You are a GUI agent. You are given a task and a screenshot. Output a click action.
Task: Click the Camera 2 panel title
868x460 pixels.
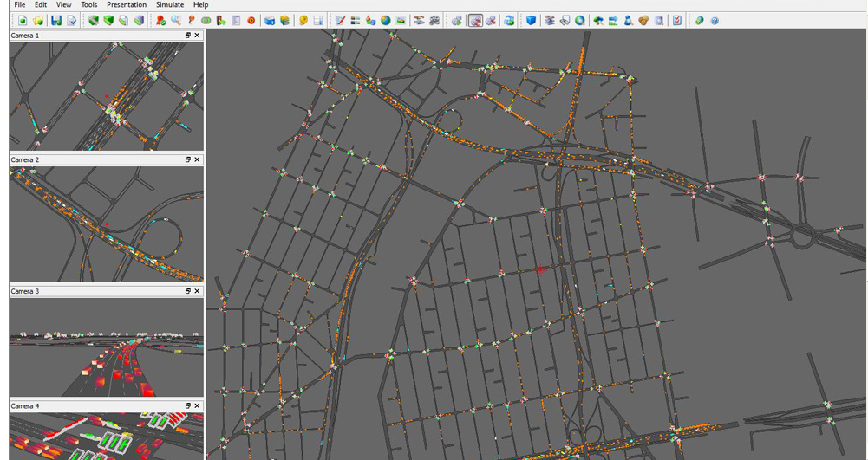(25, 159)
